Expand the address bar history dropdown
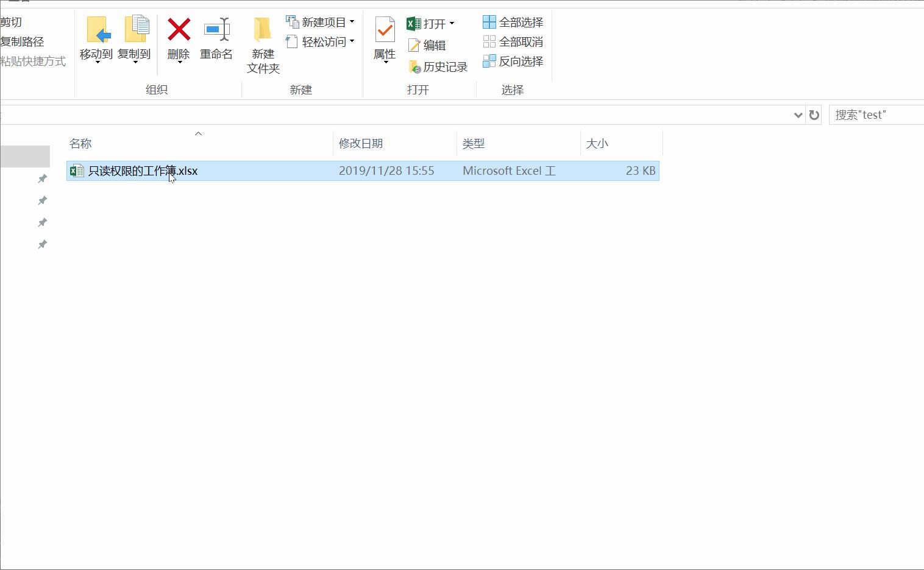The height and width of the screenshot is (570, 924). pos(798,115)
